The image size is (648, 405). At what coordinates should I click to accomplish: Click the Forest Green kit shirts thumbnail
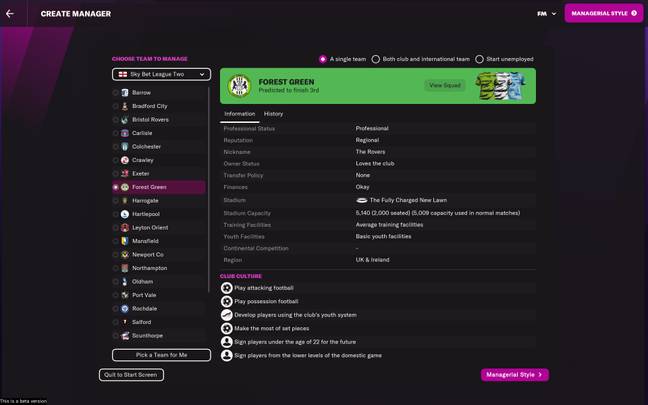501,86
